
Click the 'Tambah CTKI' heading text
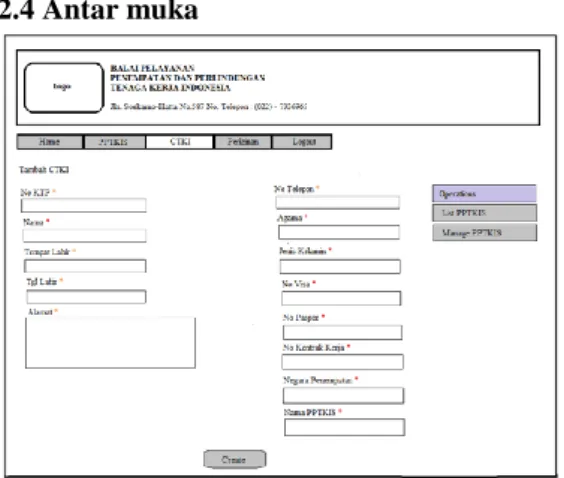point(44,170)
